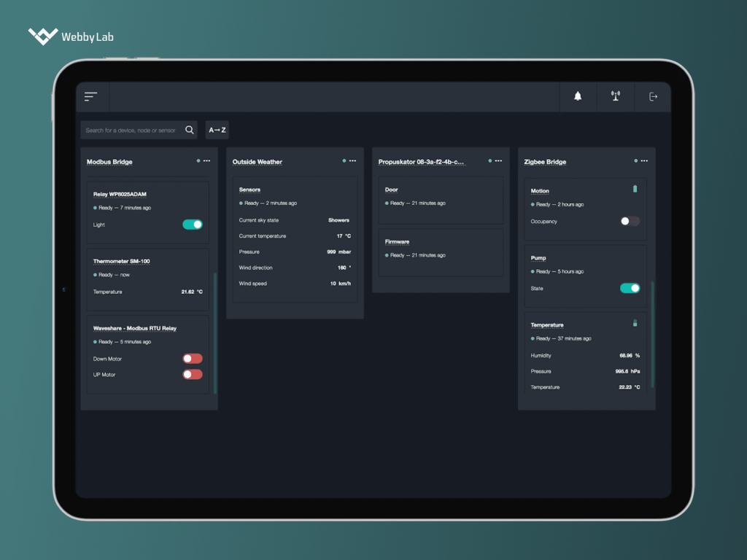The height and width of the screenshot is (560, 747).
Task: Open the Door node on Propuskator
Action: tap(391, 189)
